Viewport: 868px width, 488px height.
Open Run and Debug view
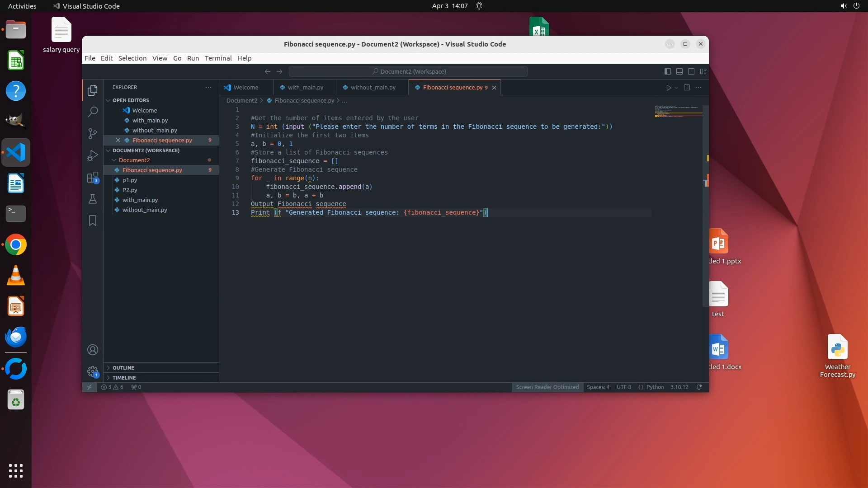click(x=93, y=155)
